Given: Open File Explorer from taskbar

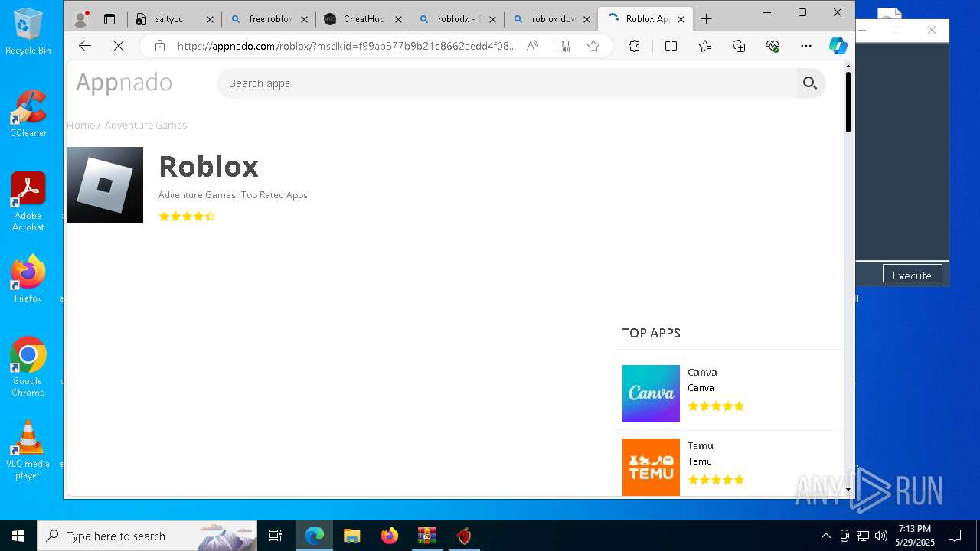Looking at the screenshot, I should (352, 536).
